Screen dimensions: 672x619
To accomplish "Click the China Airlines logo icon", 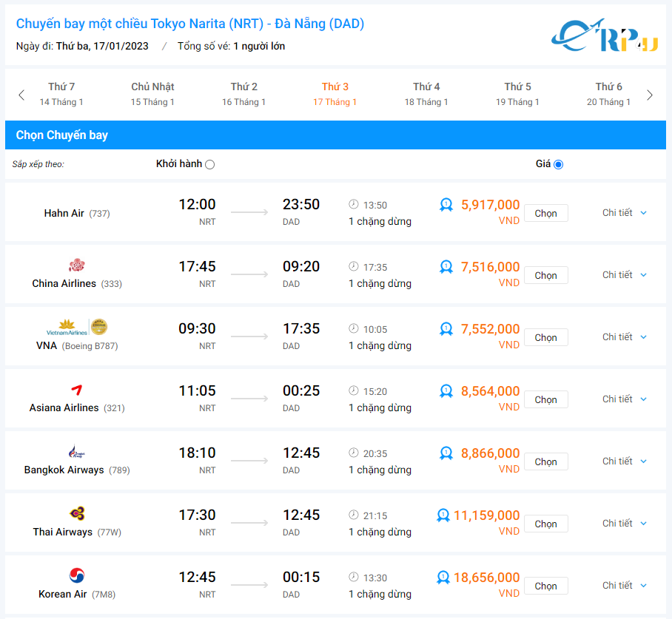I will 77,265.
